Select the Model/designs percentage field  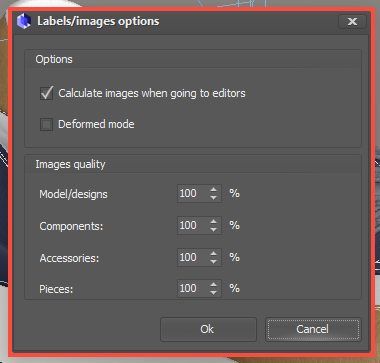coord(199,193)
